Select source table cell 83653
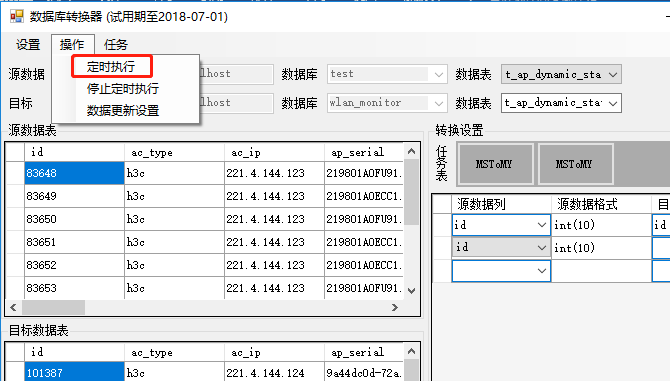The height and width of the screenshot is (381, 670). [x=74, y=288]
